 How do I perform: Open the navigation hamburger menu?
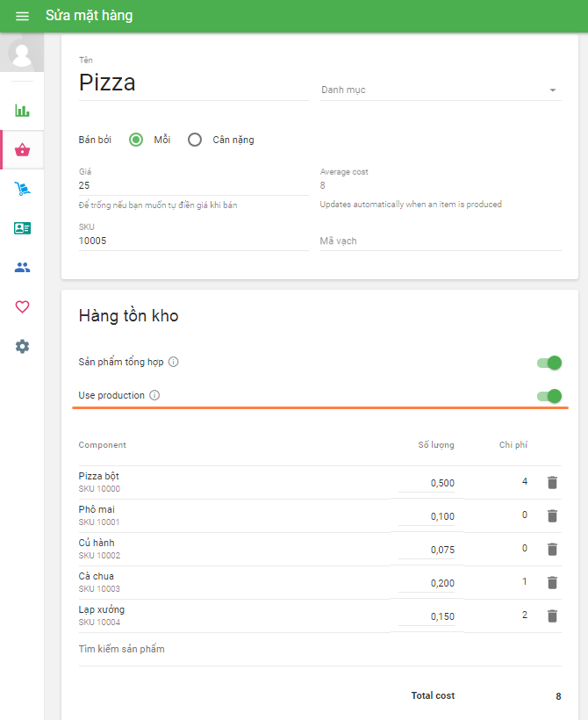click(22, 16)
